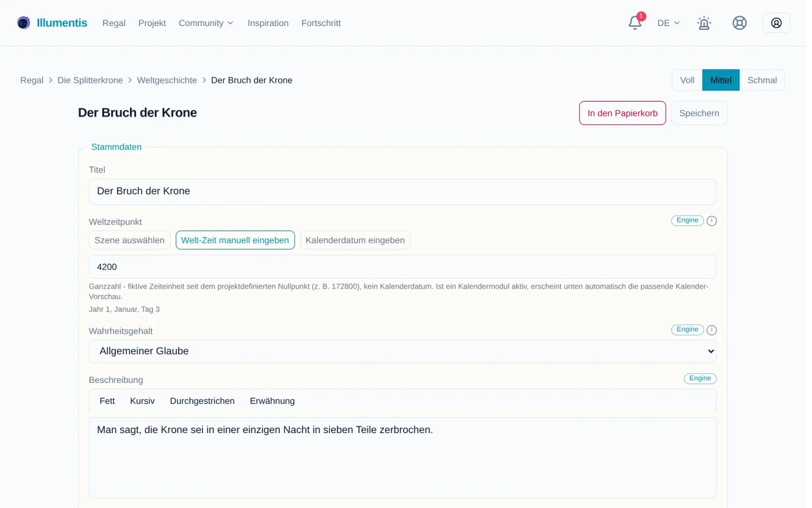812x508 pixels.
Task: Click the Speichern button
Action: [x=699, y=113]
